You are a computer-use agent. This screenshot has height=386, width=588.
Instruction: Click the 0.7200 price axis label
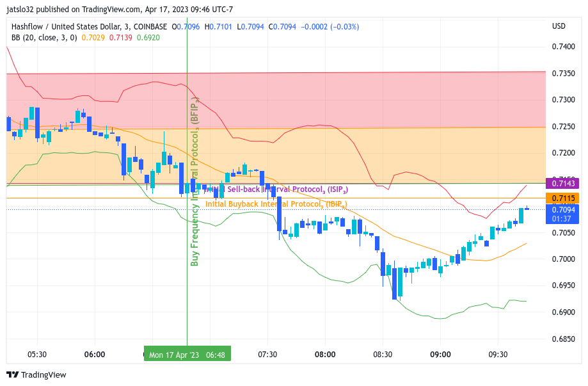click(x=563, y=153)
